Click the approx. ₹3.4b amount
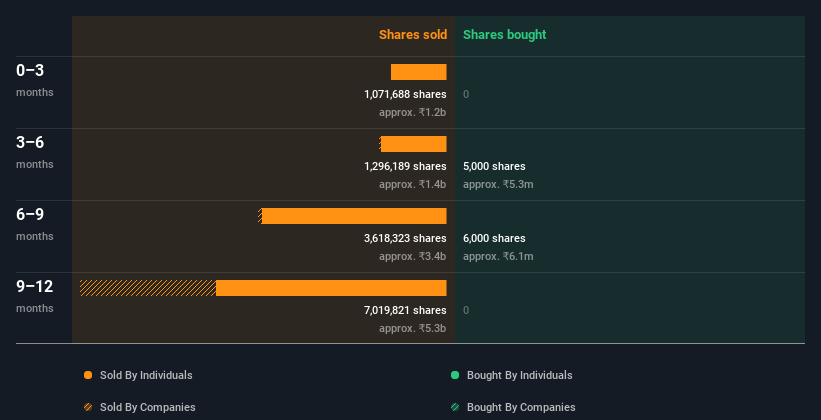Viewport: 821px width, 420px height. [x=413, y=257]
